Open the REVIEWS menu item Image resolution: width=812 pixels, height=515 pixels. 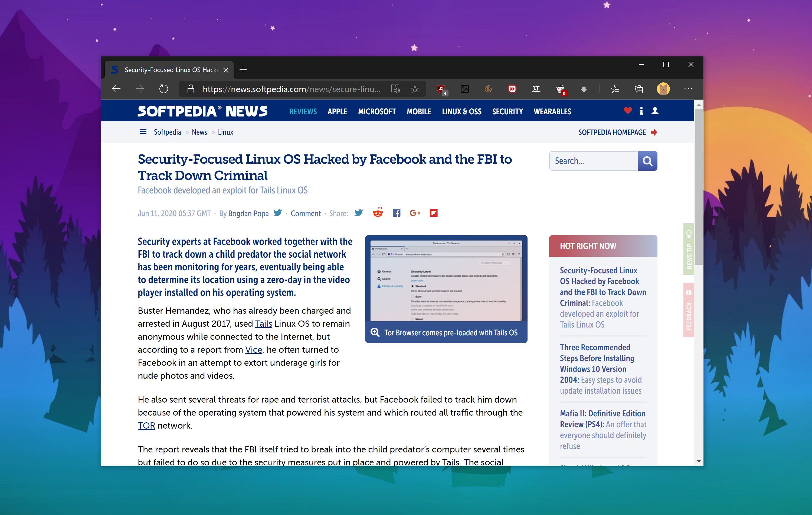pyautogui.click(x=303, y=112)
